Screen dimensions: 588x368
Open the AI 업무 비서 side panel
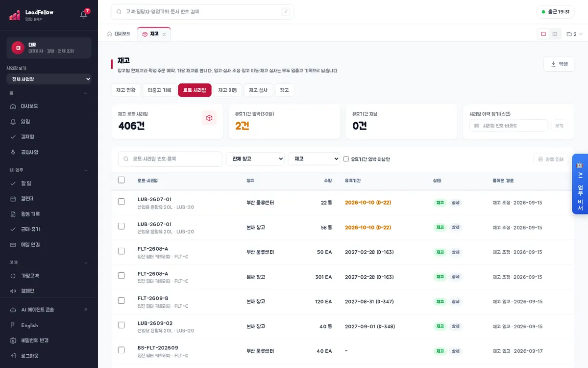580,184
